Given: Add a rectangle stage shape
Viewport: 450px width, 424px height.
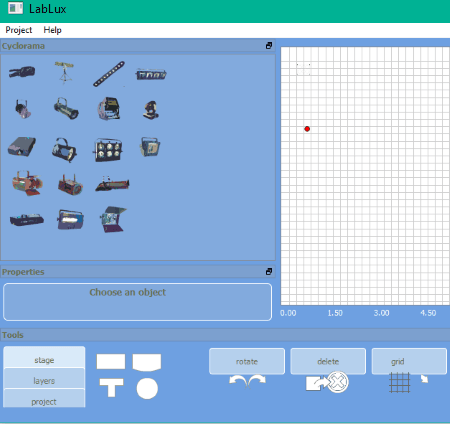Looking at the screenshot, I should pos(111,362).
